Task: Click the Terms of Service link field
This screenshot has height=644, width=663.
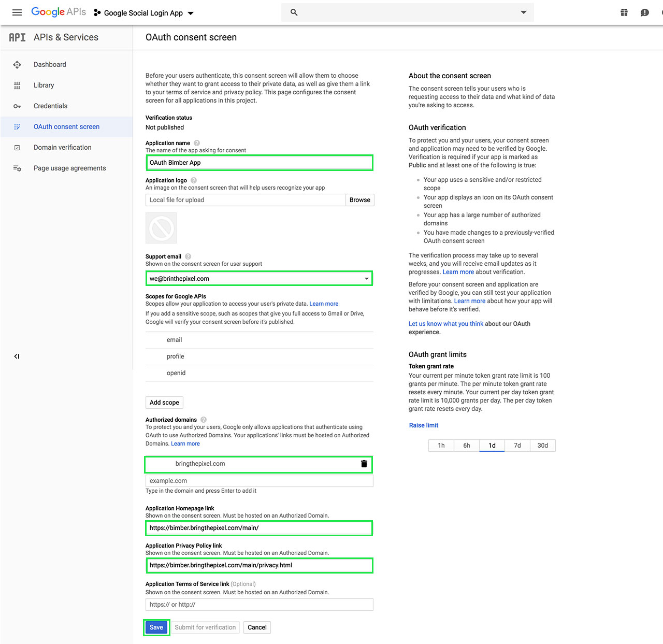Action: [260, 605]
